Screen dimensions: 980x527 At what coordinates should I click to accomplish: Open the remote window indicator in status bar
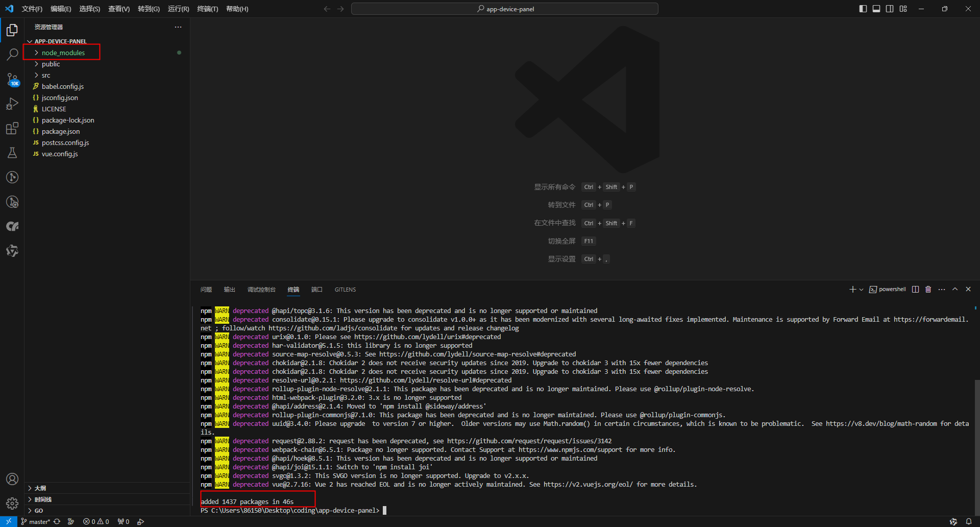pyautogui.click(x=9, y=521)
